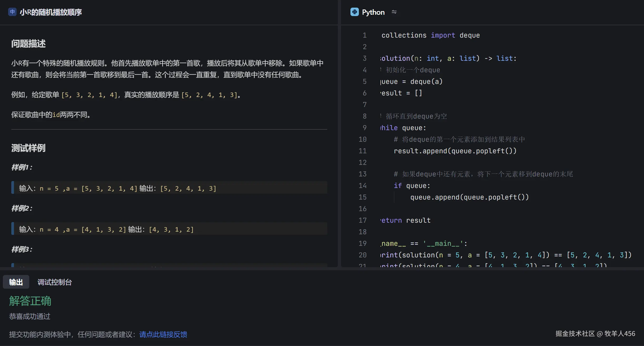This screenshot has height=346, width=644.
Task: Click line number 9 in the gutter
Action: coord(364,128)
